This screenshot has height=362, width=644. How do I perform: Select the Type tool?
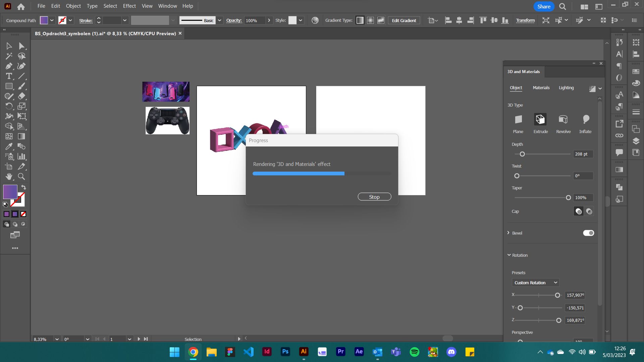click(x=9, y=76)
